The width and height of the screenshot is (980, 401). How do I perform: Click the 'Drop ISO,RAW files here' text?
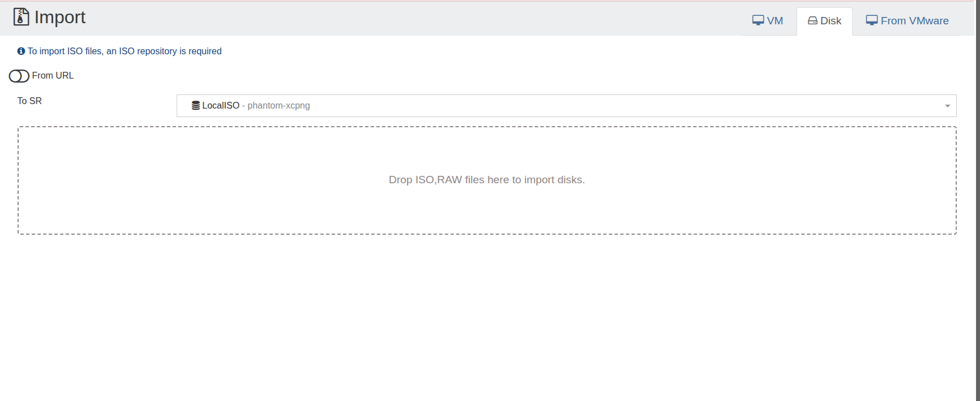point(486,180)
